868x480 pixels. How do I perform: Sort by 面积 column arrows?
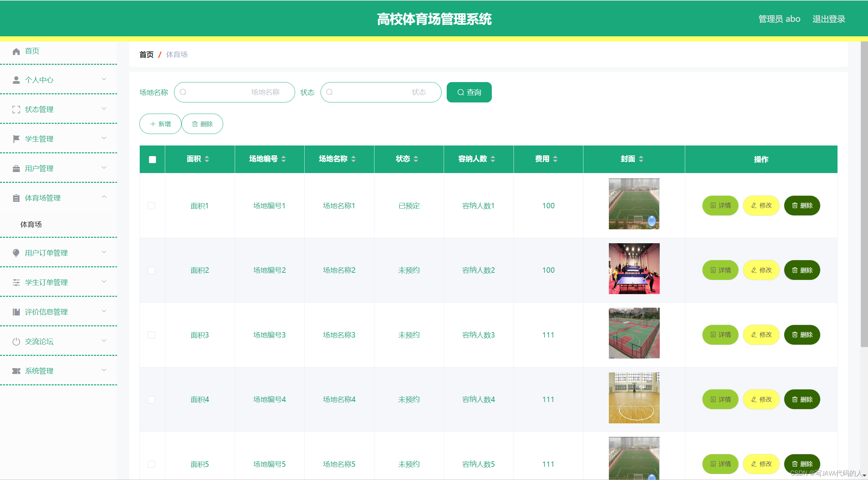207,159
